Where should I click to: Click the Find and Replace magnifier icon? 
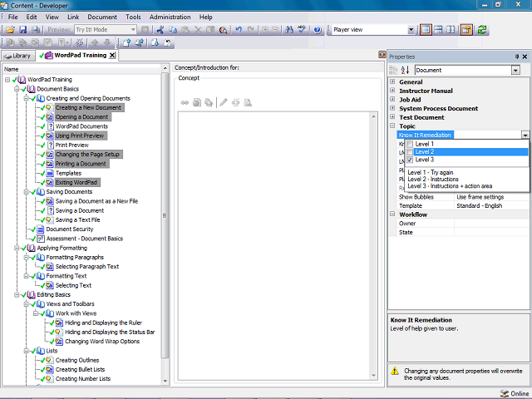click(x=223, y=30)
